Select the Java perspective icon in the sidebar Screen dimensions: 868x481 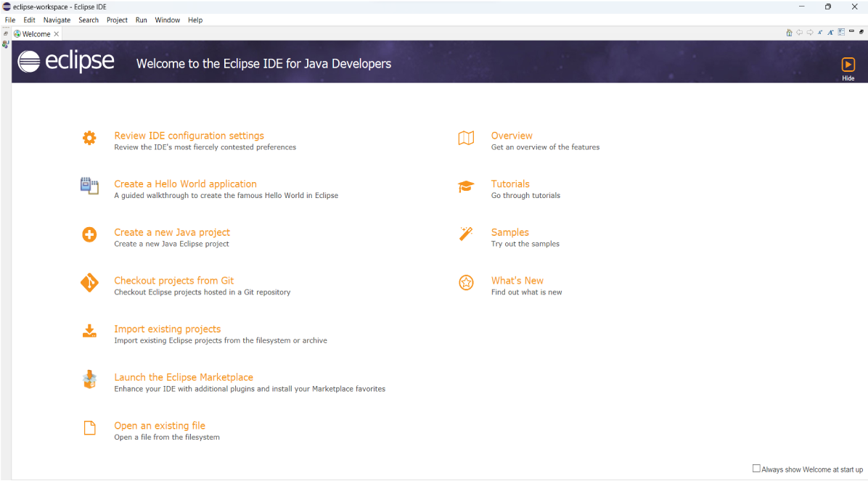pyautogui.click(x=6, y=44)
